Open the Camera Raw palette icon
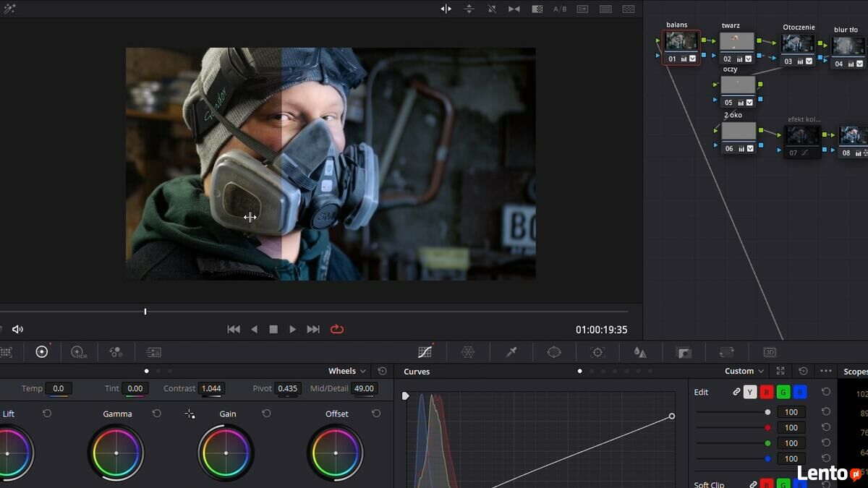 click(6, 352)
